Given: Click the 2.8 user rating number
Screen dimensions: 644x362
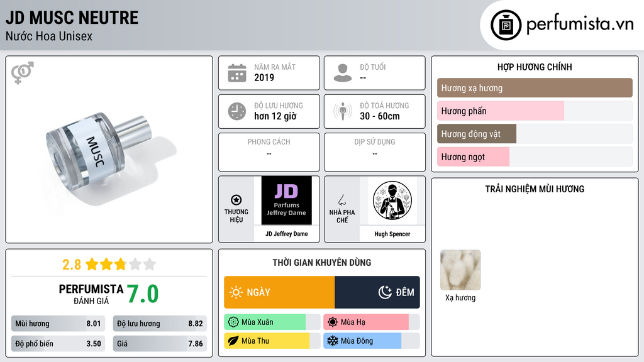Looking at the screenshot, I should (72, 265).
